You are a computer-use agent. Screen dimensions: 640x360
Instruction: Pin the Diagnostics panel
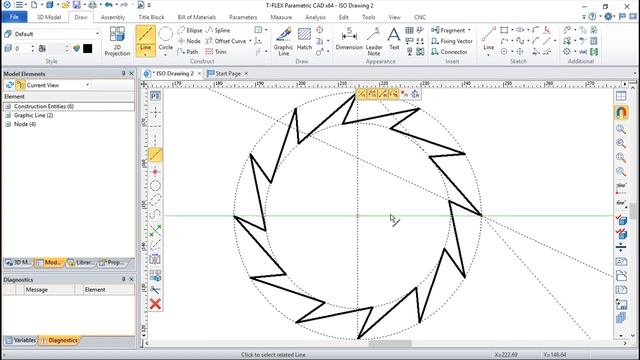pyautogui.click(x=123, y=279)
